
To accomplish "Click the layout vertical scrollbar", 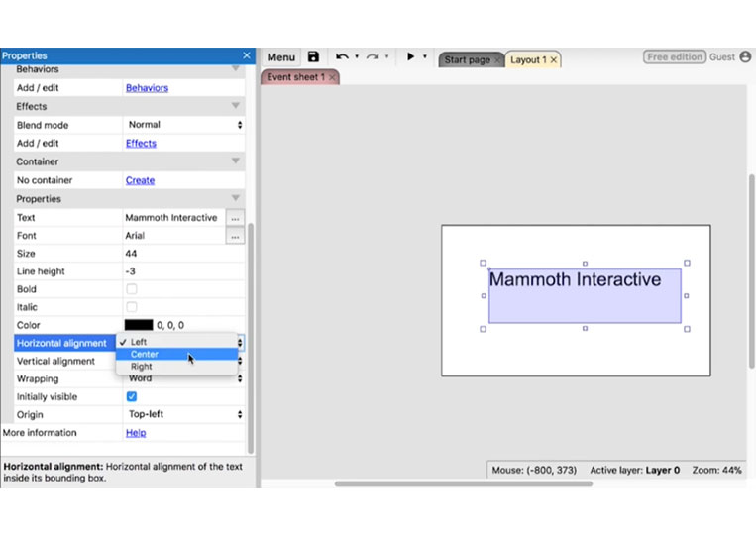I will [752, 271].
